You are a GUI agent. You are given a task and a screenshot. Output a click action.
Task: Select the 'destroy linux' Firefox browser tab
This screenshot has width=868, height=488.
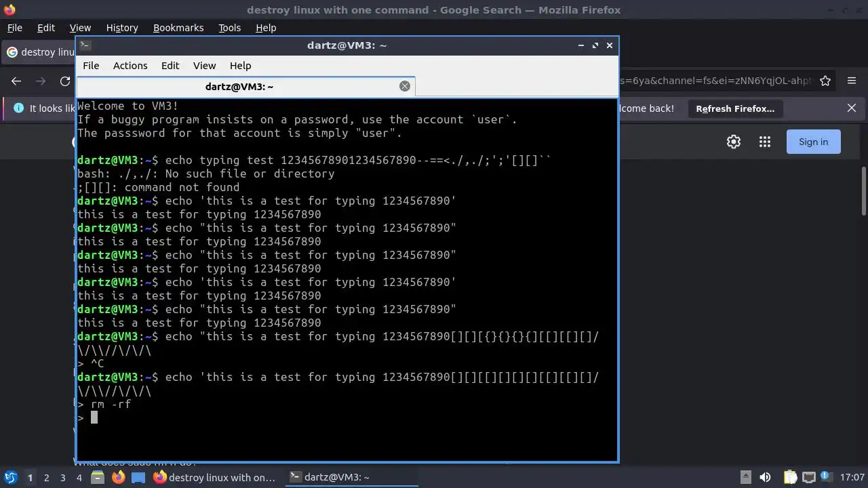[39, 52]
